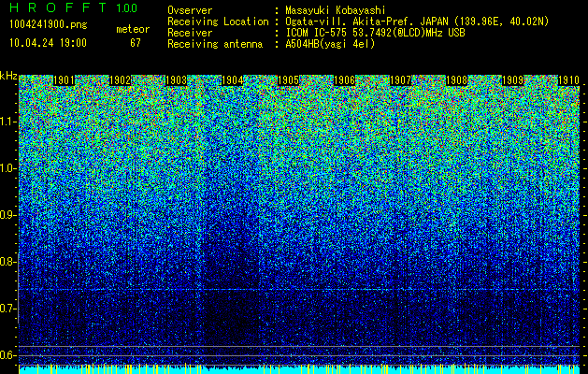Click the 1909 time marker
588x374 pixels.
[x=512, y=80]
